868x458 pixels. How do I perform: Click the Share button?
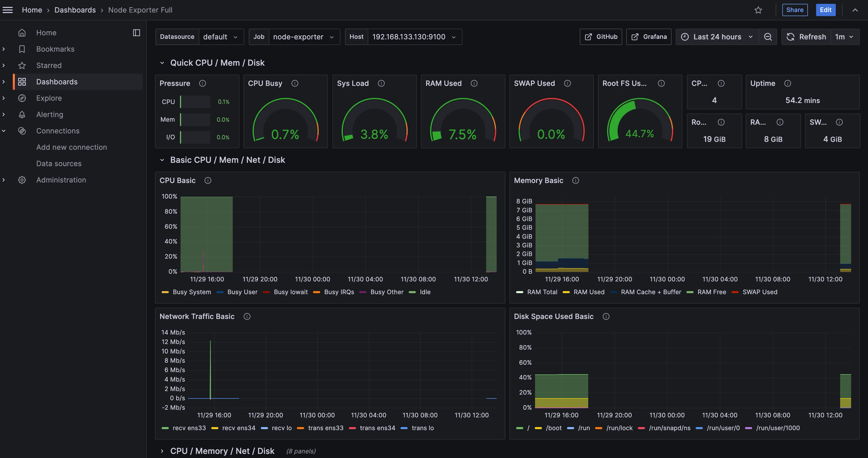[795, 10]
